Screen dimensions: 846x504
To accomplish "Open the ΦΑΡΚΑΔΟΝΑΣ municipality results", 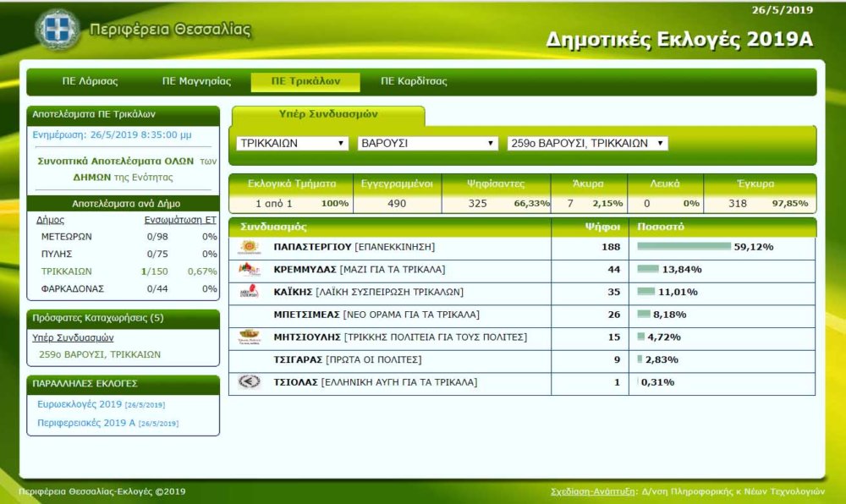I will [x=73, y=289].
